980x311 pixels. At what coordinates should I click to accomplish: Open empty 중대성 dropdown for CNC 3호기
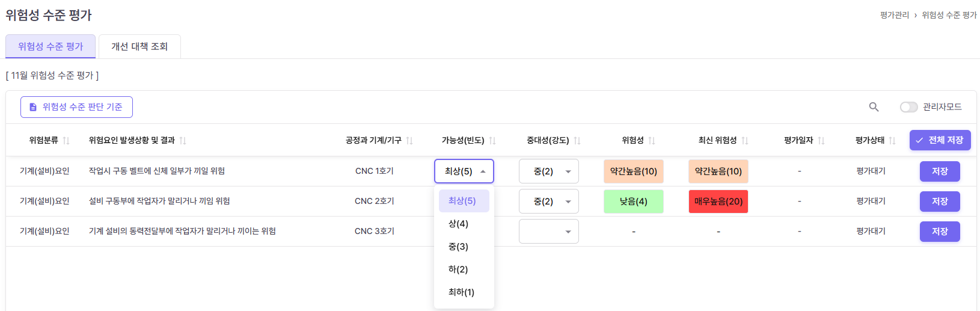[548, 232]
